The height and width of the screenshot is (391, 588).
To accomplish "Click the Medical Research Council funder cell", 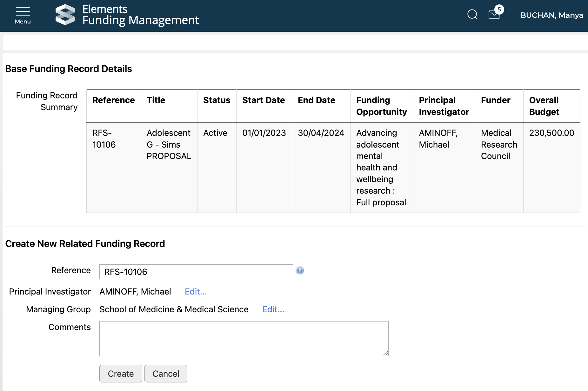I will [x=499, y=144].
